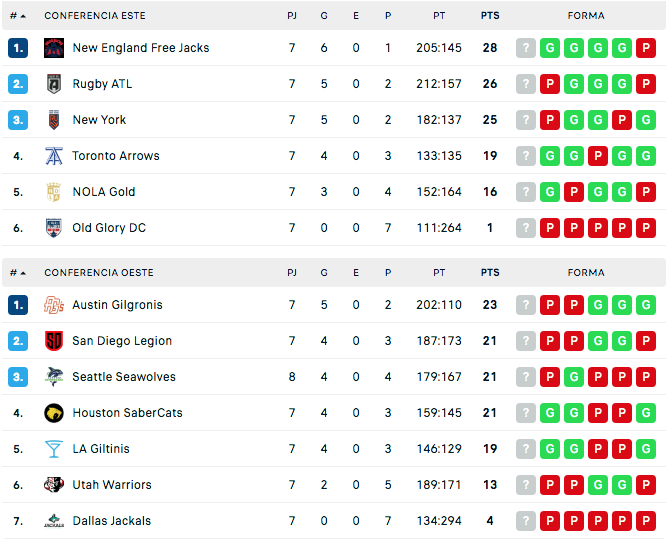Click the Utah Warriors logo
668x539 pixels.
pos(54,485)
